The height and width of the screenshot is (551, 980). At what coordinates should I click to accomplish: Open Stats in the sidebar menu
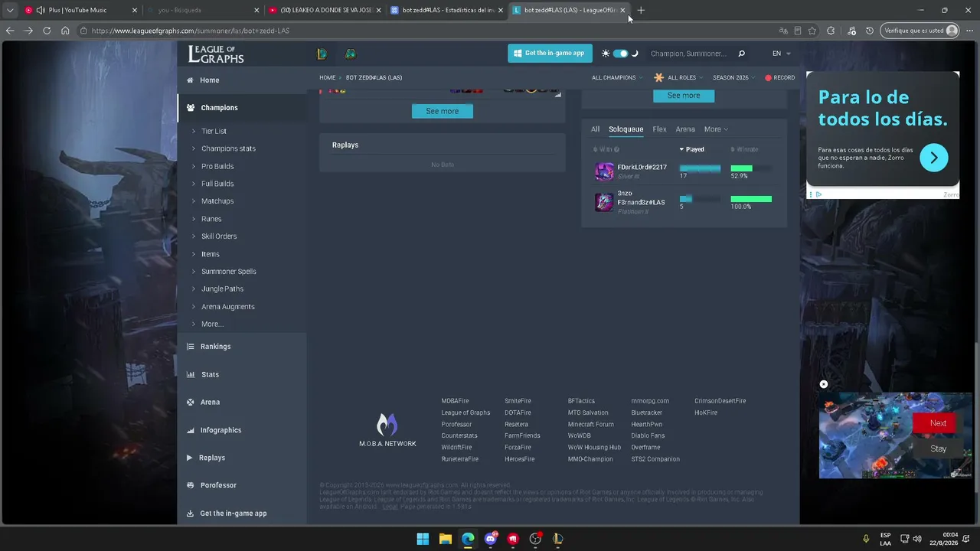coord(242,374)
